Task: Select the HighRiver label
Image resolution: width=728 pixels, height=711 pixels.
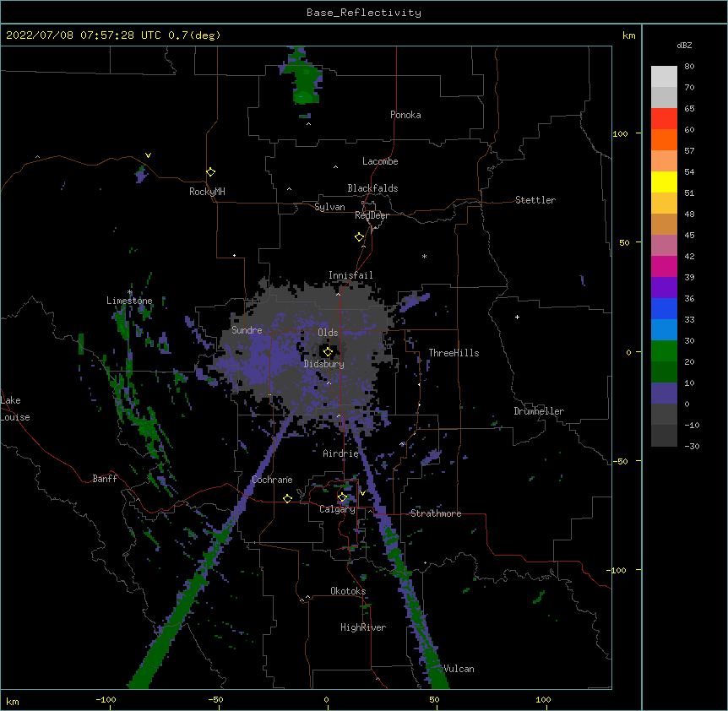Action: pos(363,627)
